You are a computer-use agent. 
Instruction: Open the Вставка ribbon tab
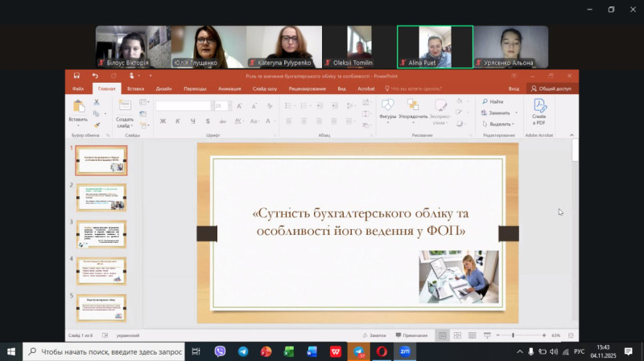tap(135, 88)
